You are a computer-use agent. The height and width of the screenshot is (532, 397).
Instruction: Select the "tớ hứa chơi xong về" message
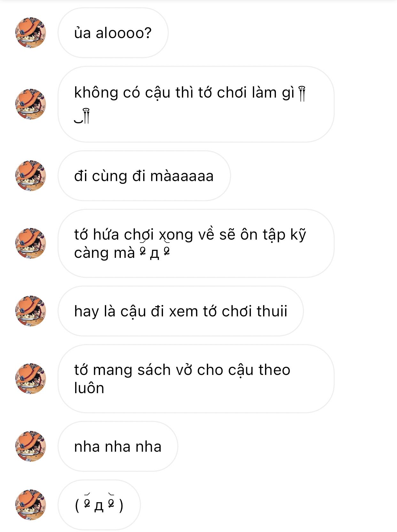pos(196,243)
